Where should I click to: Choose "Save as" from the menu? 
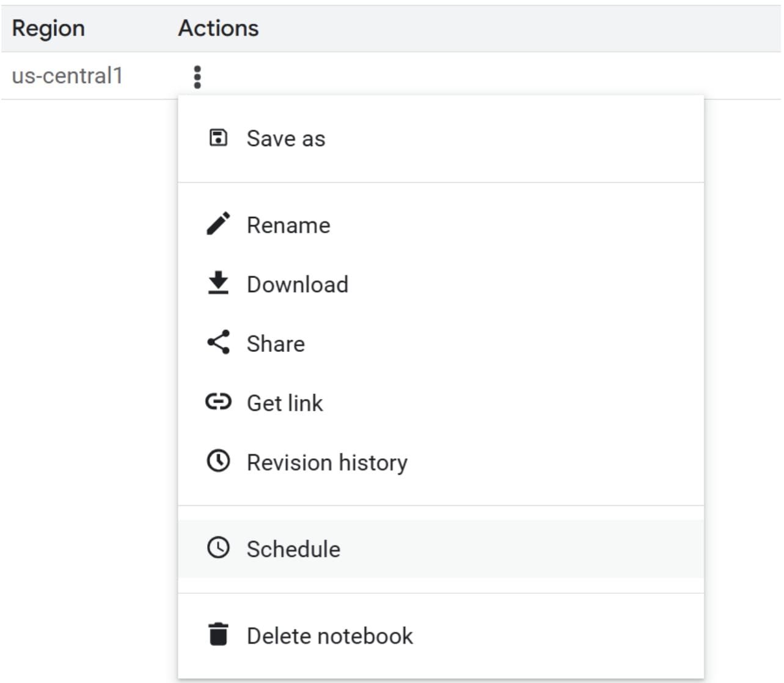tap(286, 139)
